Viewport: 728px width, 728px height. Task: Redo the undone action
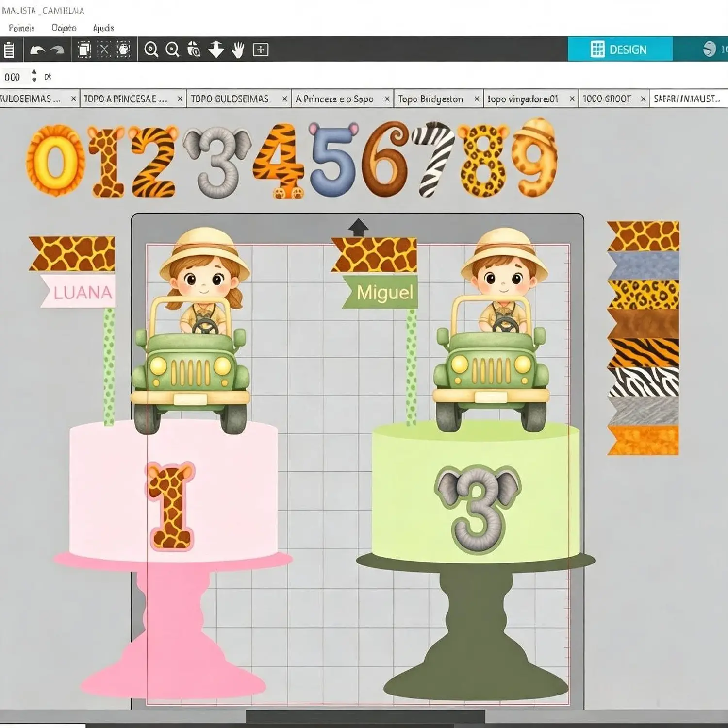(57, 50)
